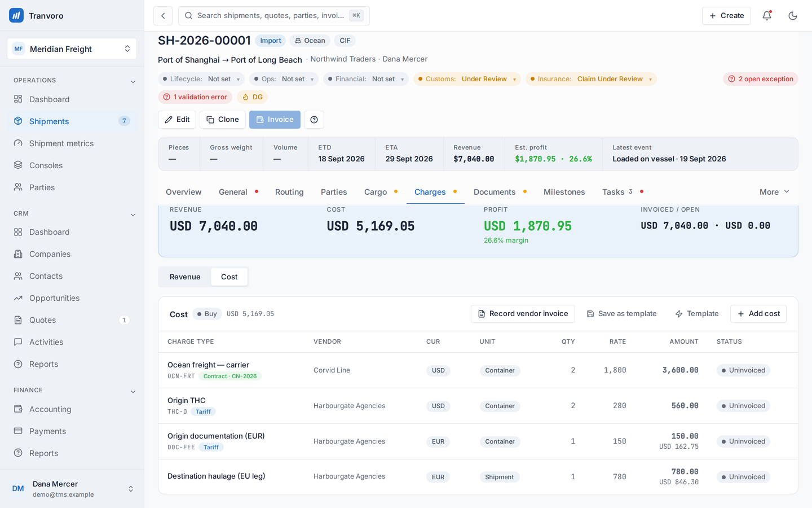Switch to the Overview tab
The image size is (812, 508).
[x=183, y=192]
